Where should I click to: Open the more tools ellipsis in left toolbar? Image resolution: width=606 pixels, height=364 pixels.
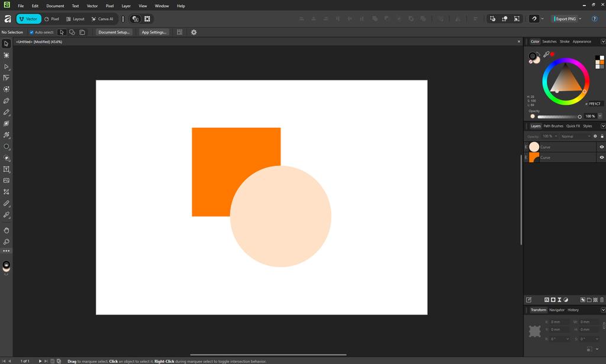click(x=6, y=251)
